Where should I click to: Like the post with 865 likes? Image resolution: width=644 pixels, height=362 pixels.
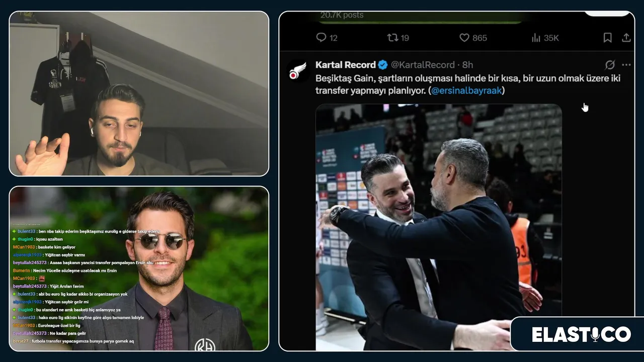click(x=464, y=38)
